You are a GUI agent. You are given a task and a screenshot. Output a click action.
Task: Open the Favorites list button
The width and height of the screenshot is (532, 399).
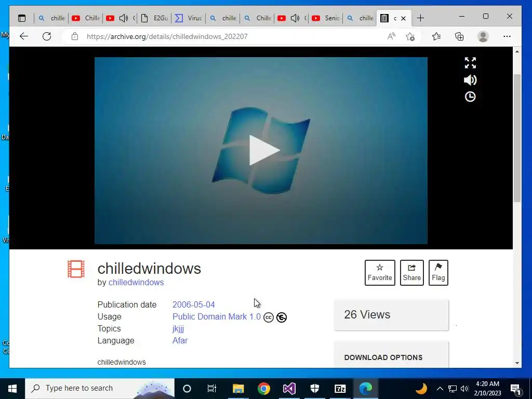(x=436, y=36)
